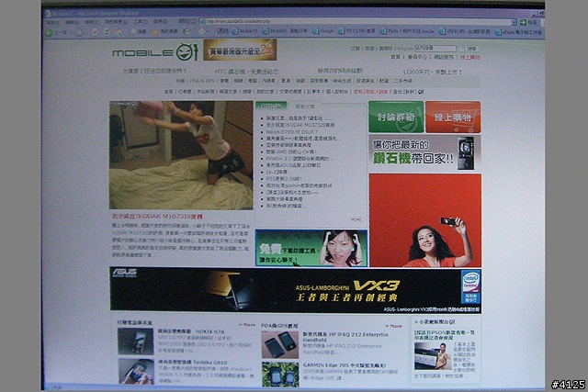Click the NOKIA N78 thumbnail image
The width and height of the screenshot is (588, 392).
coord(135,342)
